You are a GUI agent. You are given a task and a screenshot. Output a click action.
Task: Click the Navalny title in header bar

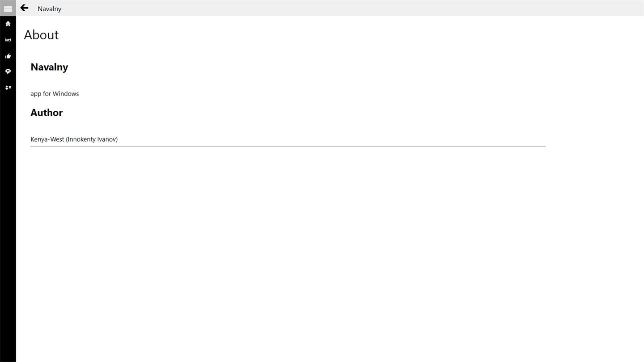pos(49,9)
